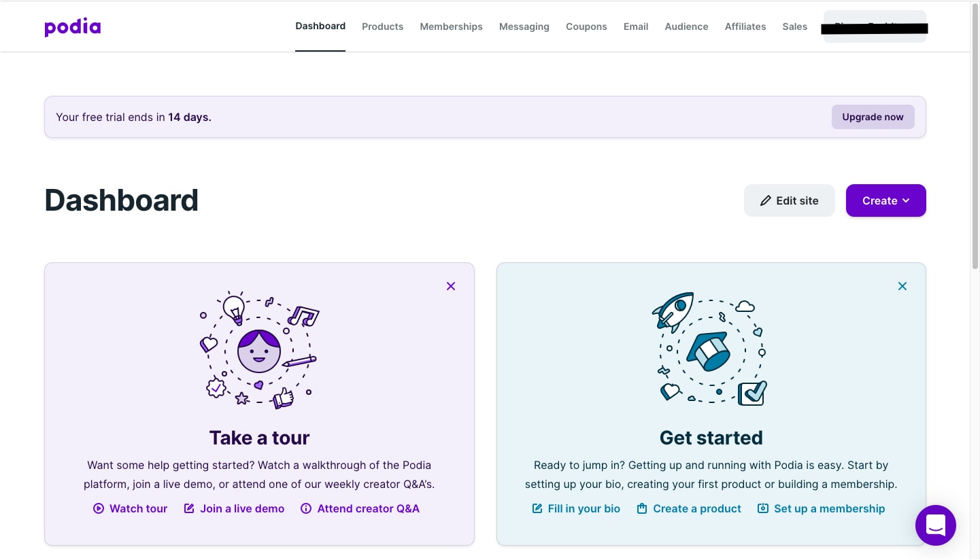Dismiss the Take a tour card
980x560 pixels.
(x=451, y=286)
